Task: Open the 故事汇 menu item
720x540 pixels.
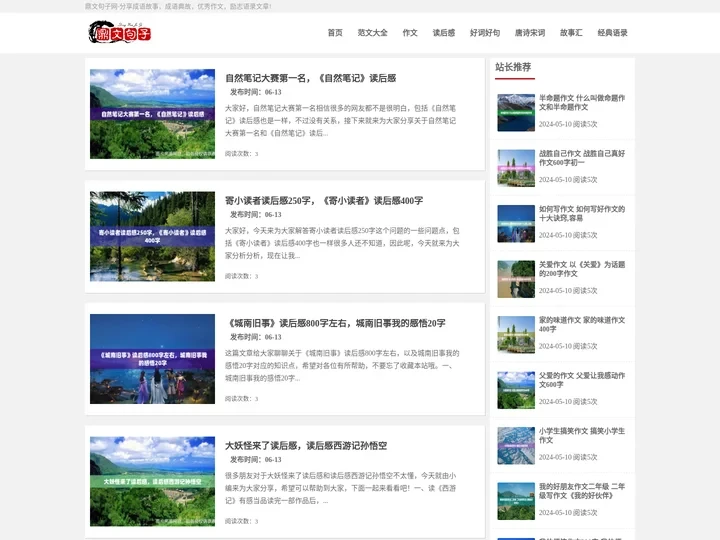Action: (571, 33)
